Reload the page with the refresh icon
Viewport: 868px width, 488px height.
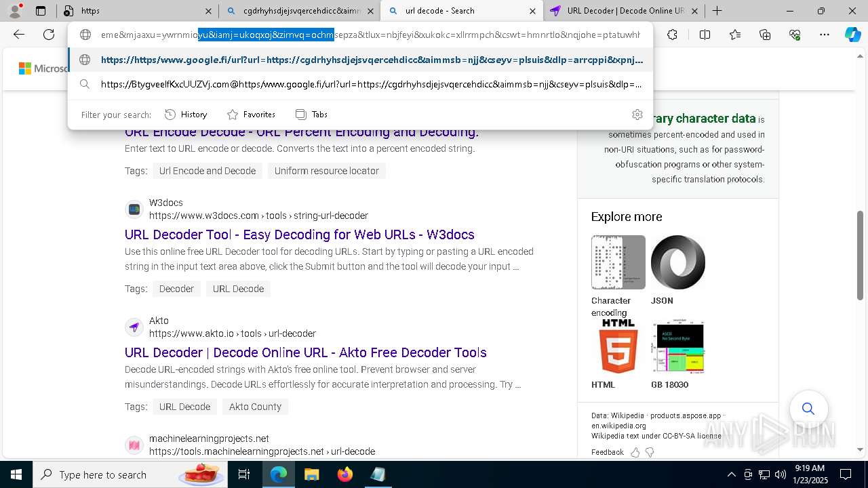[x=49, y=35]
